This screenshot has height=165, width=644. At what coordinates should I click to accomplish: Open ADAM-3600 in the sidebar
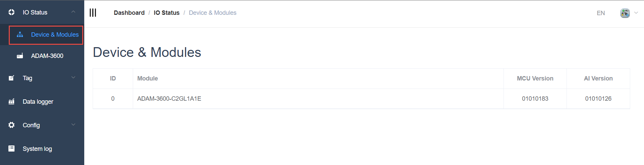47,56
